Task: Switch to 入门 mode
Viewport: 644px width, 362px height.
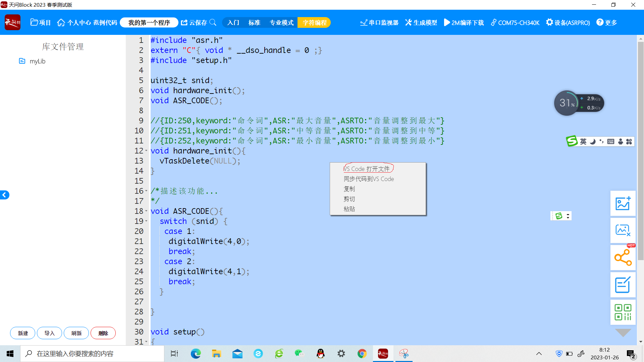Action: pos(233,22)
